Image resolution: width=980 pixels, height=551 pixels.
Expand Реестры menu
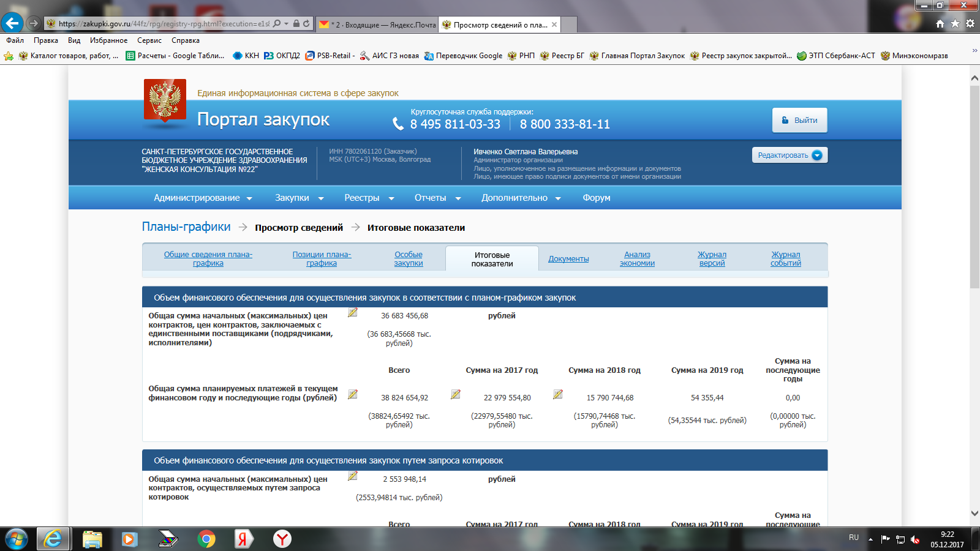pos(369,198)
